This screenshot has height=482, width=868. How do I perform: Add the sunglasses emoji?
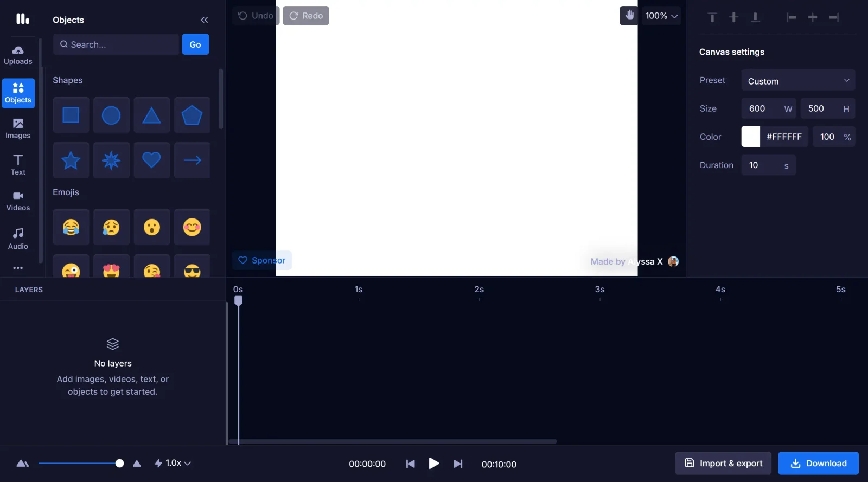point(192,267)
